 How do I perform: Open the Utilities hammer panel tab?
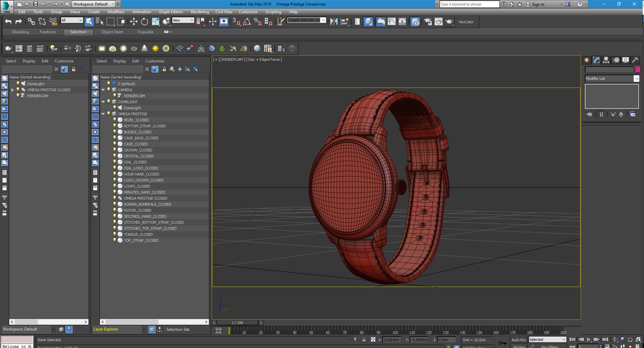pyautogui.click(x=635, y=60)
